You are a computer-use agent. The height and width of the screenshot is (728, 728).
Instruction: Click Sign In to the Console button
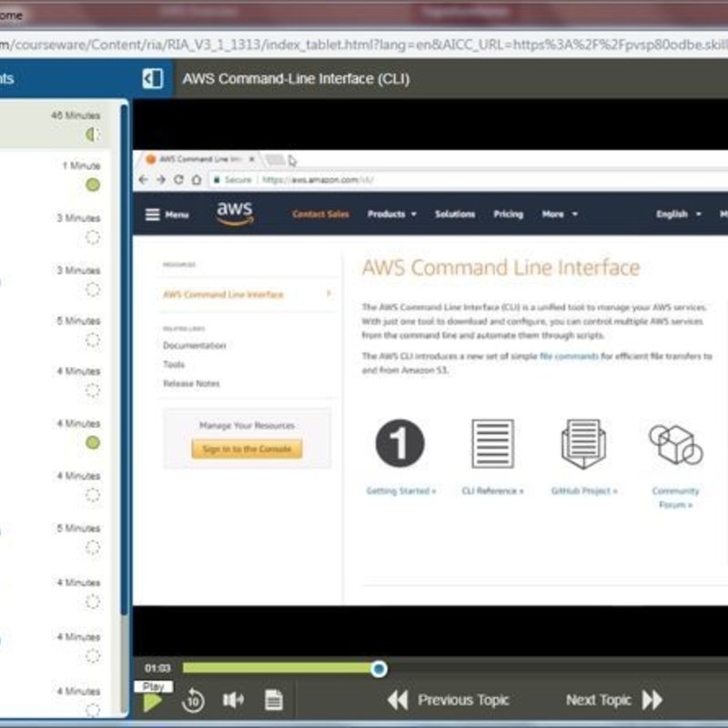247,449
